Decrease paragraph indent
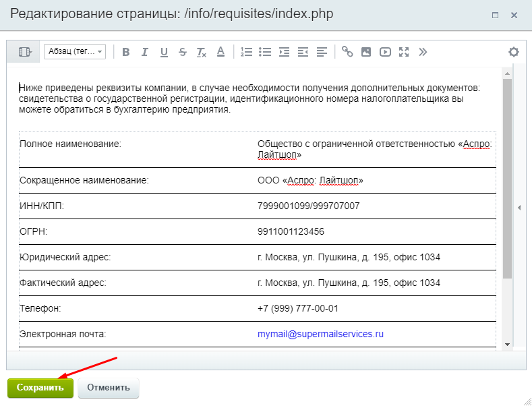Viewport: 532px width, 406px height. coord(303,52)
